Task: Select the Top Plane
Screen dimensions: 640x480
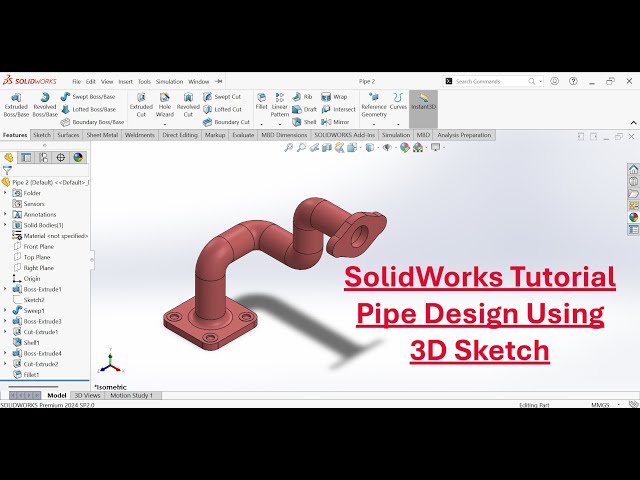Action: [x=32, y=257]
